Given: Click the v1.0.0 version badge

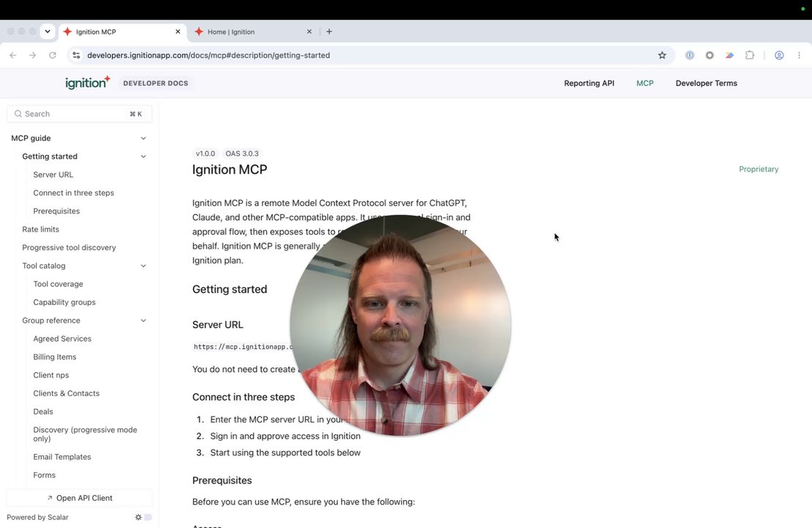Looking at the screenshot, I should [x=205, y=154].
